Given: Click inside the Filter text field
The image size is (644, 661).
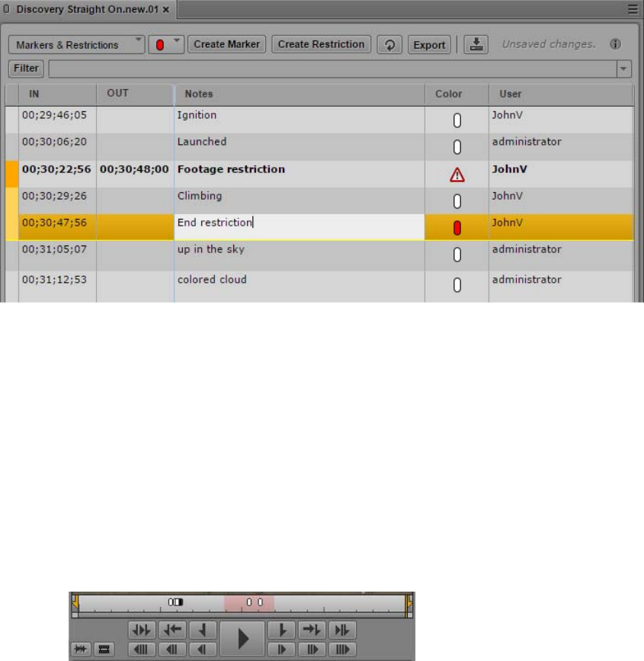Looking at the screenshot, I should (332, 69).
